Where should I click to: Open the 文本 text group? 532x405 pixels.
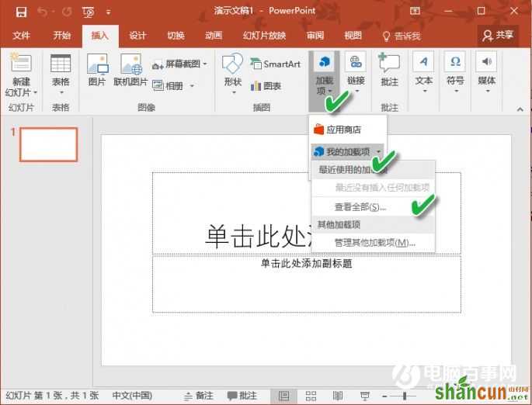pyautogui.click(x=424, y=73)
